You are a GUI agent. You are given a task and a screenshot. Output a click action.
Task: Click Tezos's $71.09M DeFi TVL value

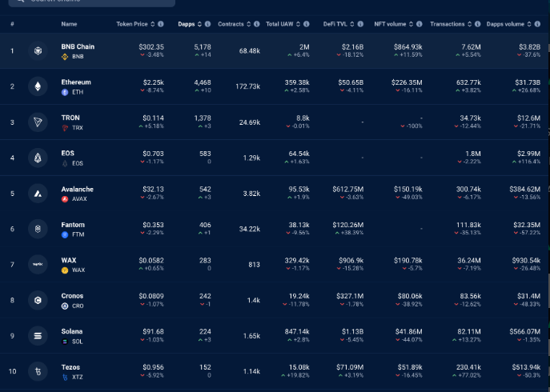click(350, 367)
